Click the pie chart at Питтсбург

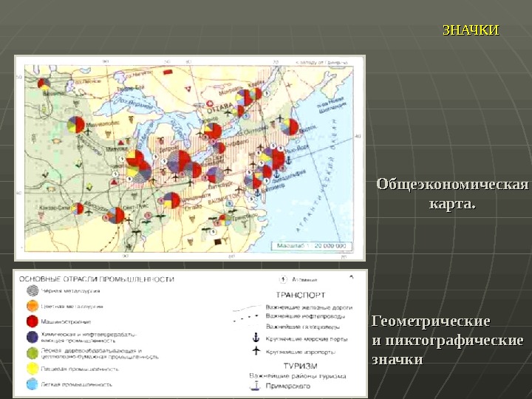click(x=215, y=175)
